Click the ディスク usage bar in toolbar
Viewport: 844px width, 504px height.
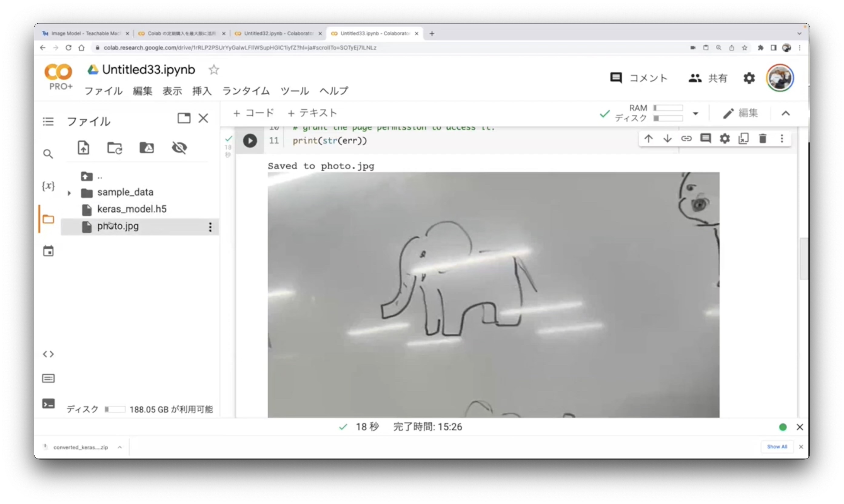[x=668, y=118]
